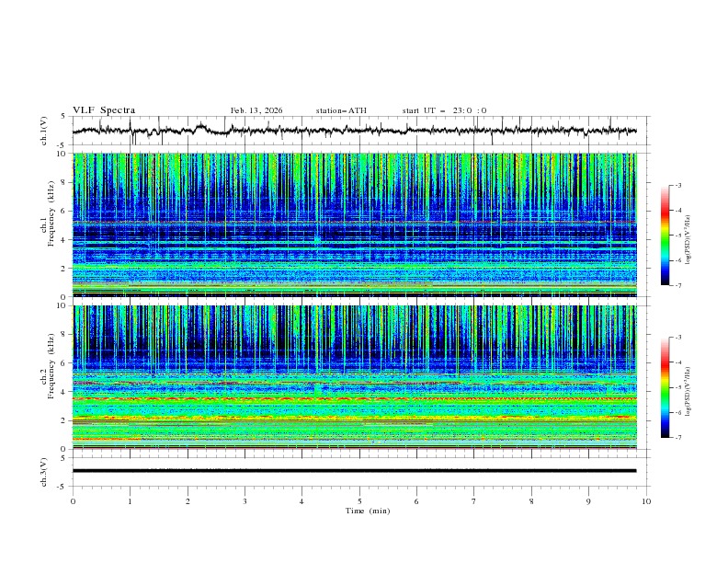
Task: Click the ch.3 flat black waveform trace
Action: click(354, 471)
